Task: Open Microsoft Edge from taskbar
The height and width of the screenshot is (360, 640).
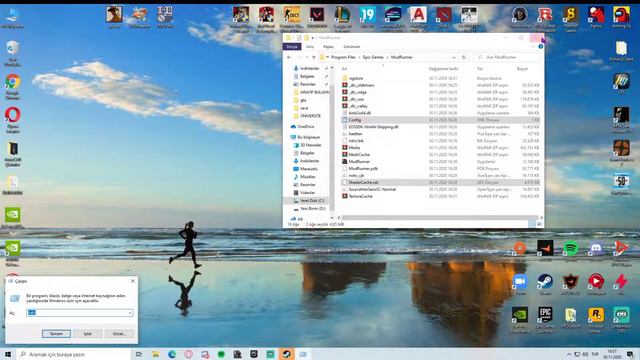Action: tap(172, 354)
